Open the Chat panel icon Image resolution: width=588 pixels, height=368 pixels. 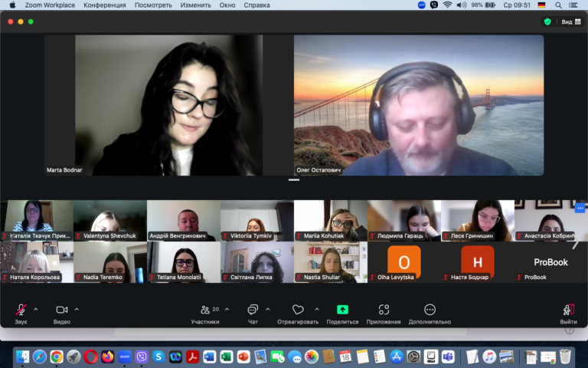tap(253, 310)
